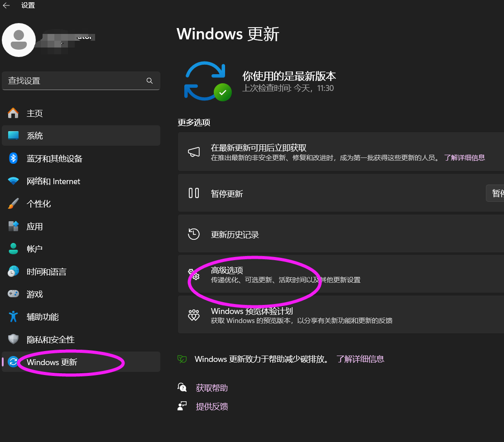Select the Bluetooth devices icon
Viewport: 504px width, 442px height.
(x=13, y=158)
